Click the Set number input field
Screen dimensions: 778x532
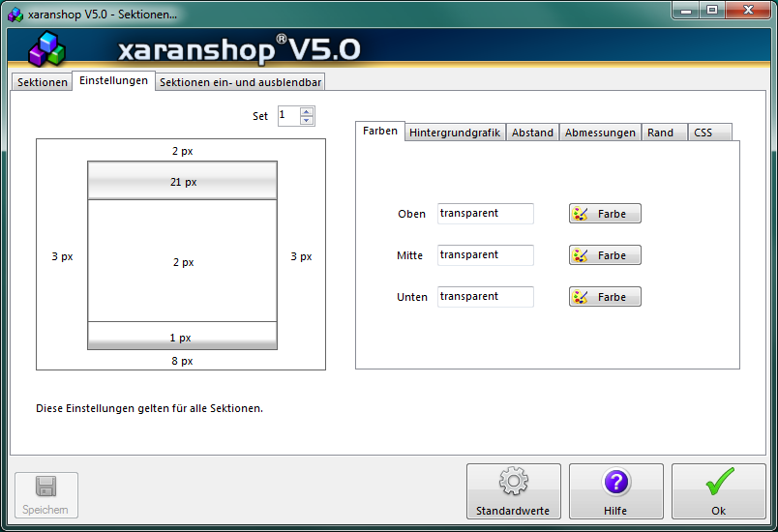(289, 116)
